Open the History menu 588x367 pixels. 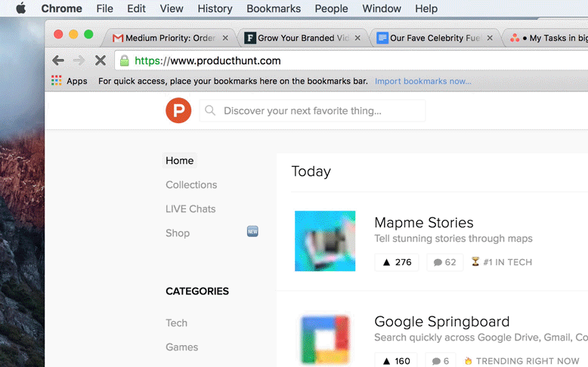215,8
